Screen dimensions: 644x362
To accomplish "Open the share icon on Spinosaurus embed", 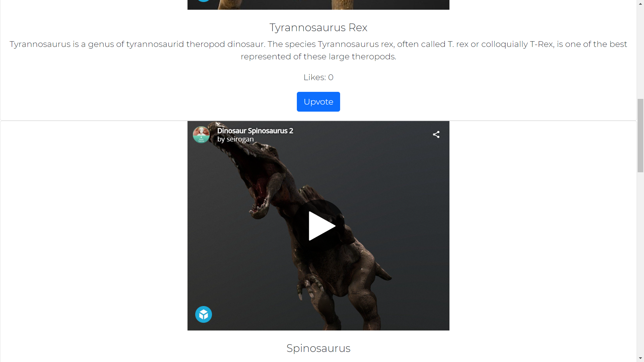I will (x=436, y=134).
